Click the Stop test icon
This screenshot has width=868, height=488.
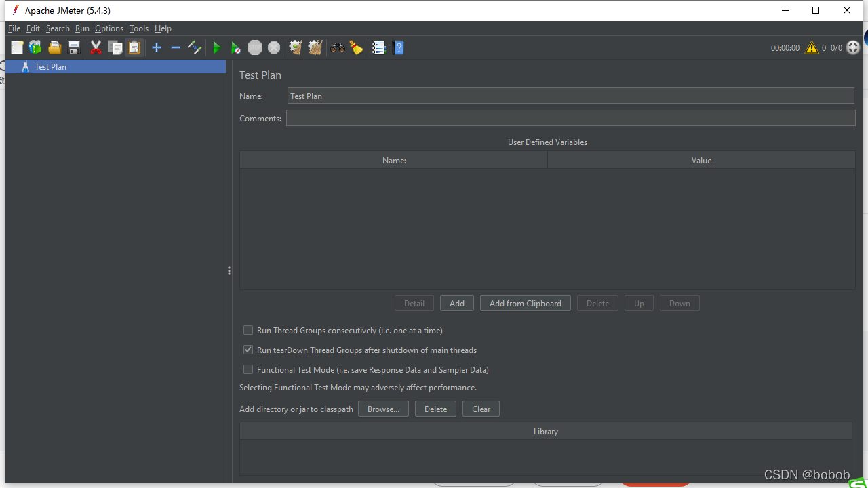tap(255, 47)
